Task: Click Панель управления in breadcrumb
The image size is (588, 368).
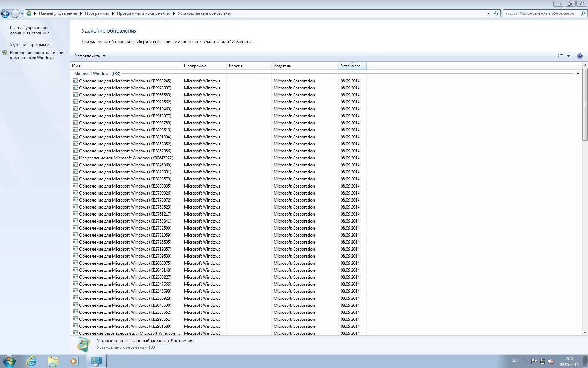Action: 58,13
